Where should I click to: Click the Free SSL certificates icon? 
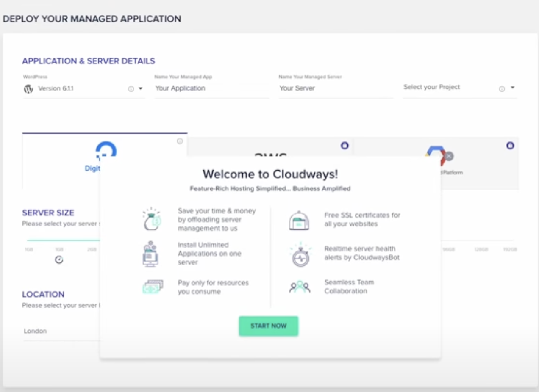[x=299, y=220]
